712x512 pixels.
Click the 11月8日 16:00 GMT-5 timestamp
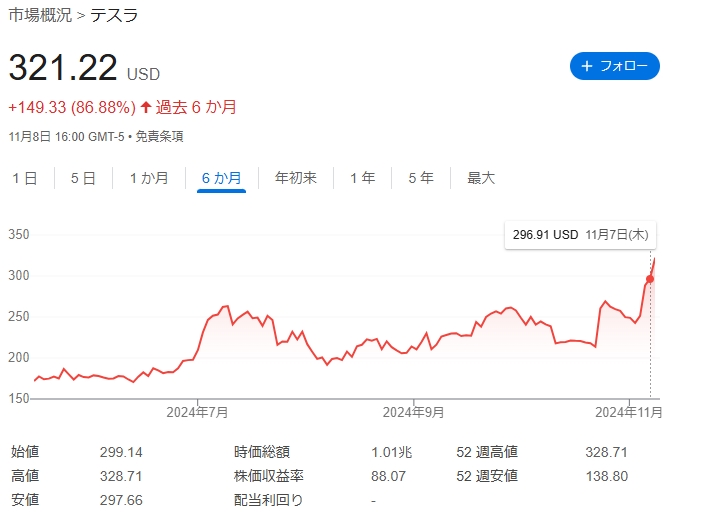pyautogui.click(x=66, y=137)
